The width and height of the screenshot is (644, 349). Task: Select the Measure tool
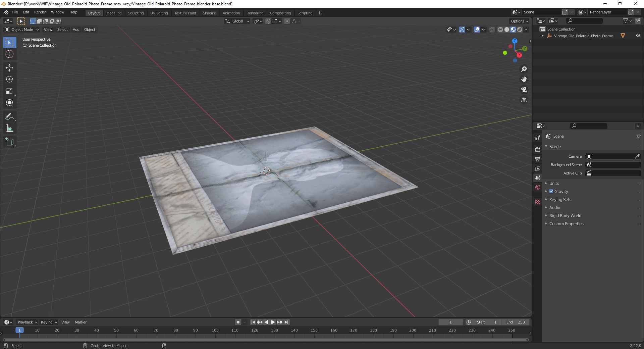coord(9,129)
